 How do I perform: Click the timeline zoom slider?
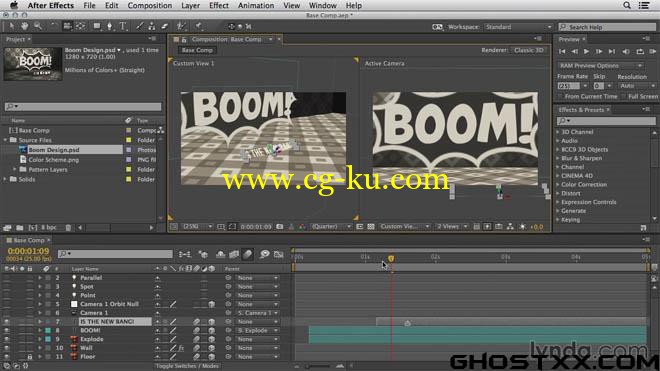(x=318, y=366)
